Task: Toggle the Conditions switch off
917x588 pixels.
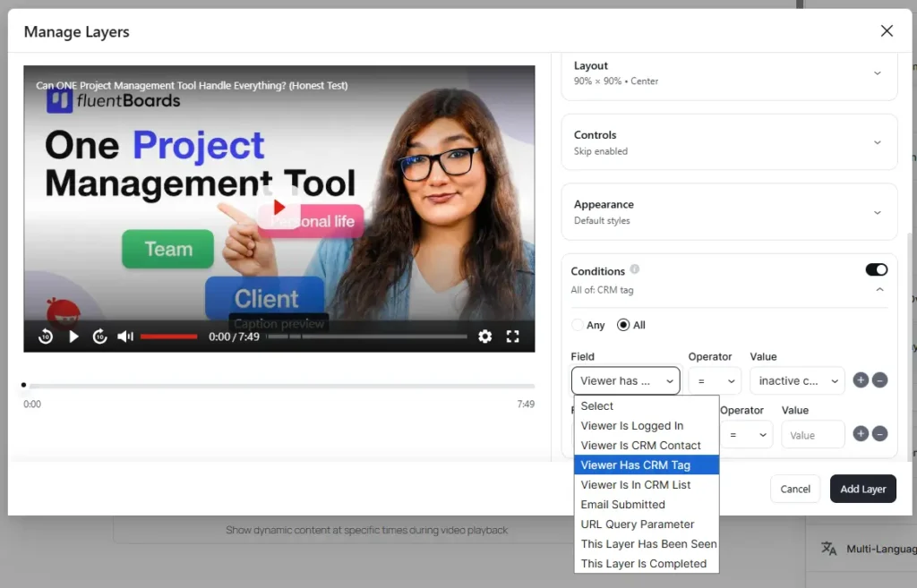Action: 876,269
